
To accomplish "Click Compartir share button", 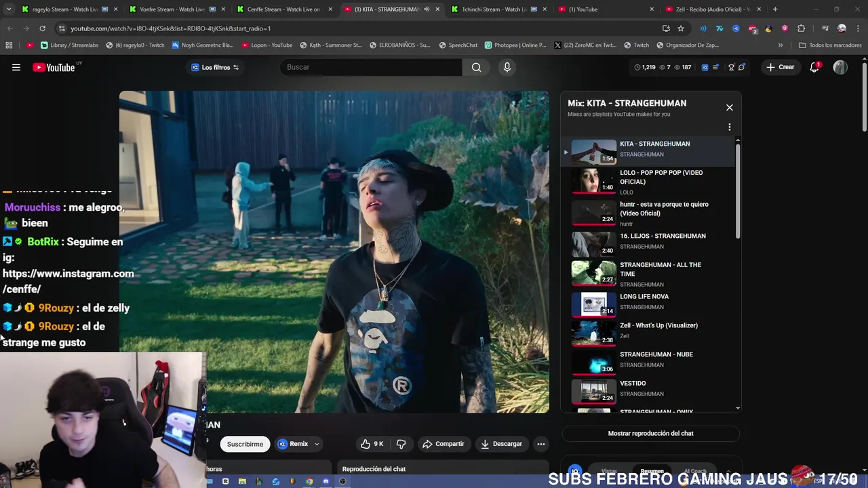I will coord(443,444).
